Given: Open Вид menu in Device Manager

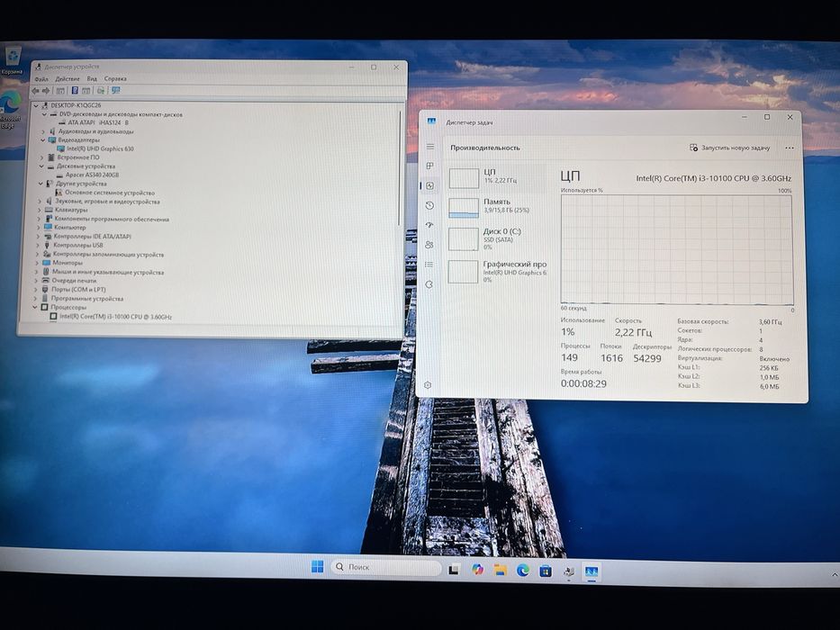Looking at the screenshot, I should coord(92,79).
